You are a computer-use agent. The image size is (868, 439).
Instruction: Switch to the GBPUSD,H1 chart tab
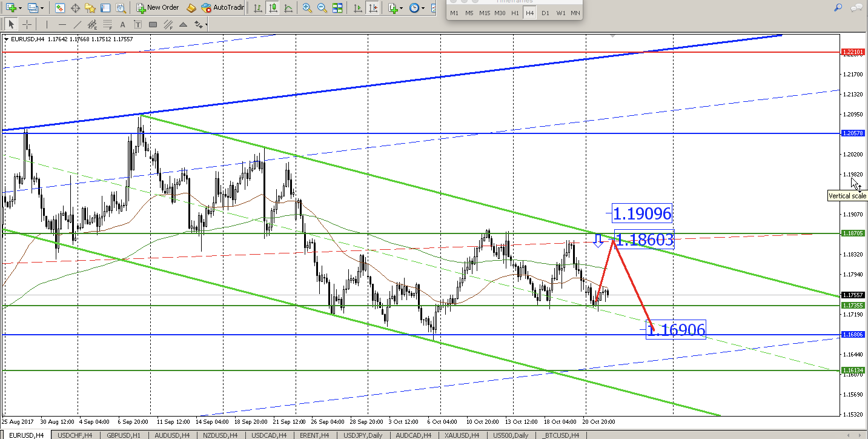tap(124, 435)
